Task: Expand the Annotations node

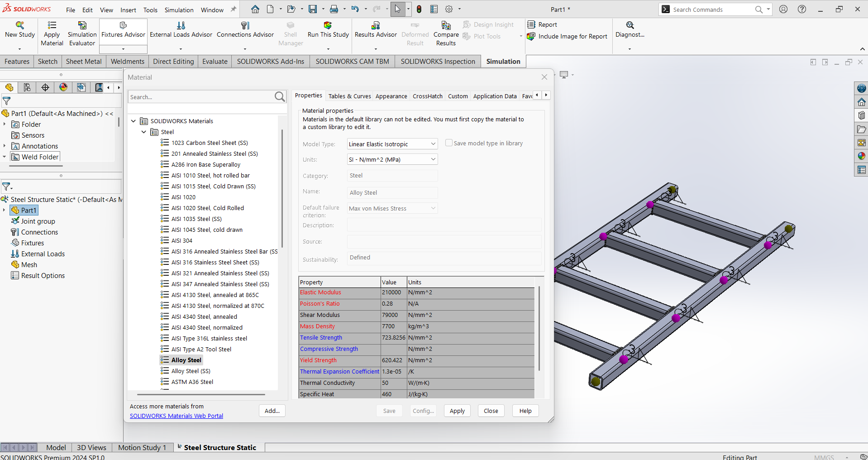Action: pyautogui.click(x=5, y=146)
